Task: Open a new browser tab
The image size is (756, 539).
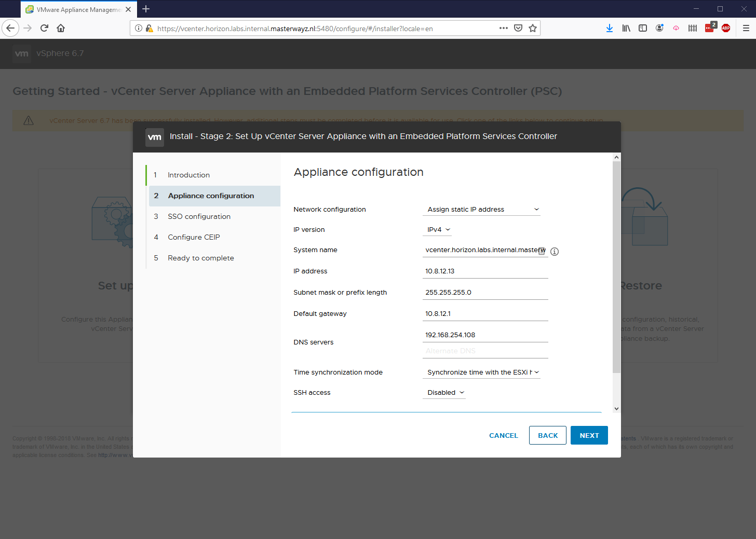Action: tap(146, 9)
